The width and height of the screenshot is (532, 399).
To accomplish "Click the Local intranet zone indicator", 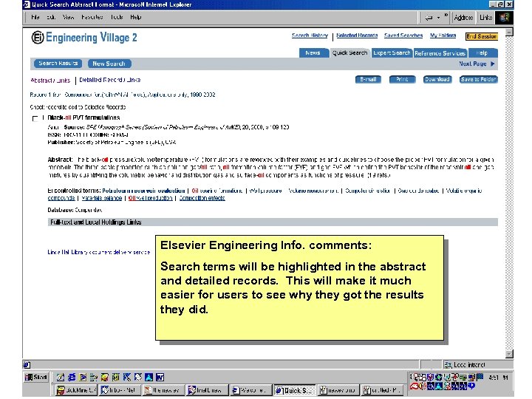I will pos(465,365).
